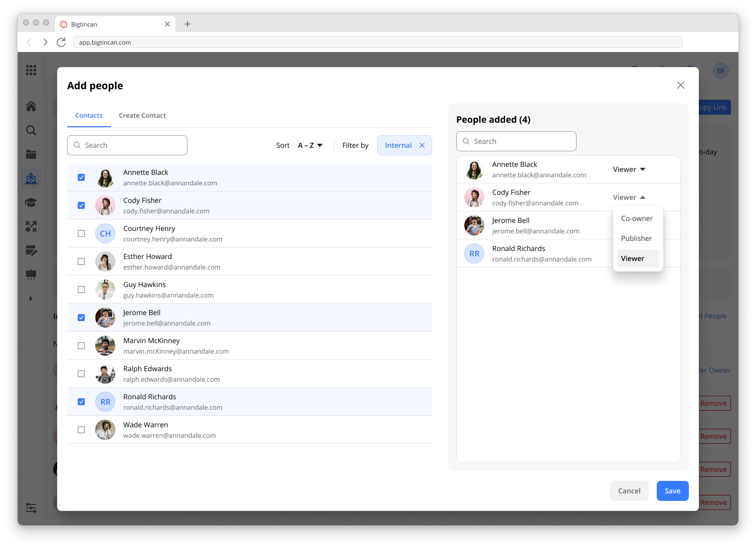Uncheck Cody Fisher's checkbox
756x547 pixels.
(x=81, y=205)
